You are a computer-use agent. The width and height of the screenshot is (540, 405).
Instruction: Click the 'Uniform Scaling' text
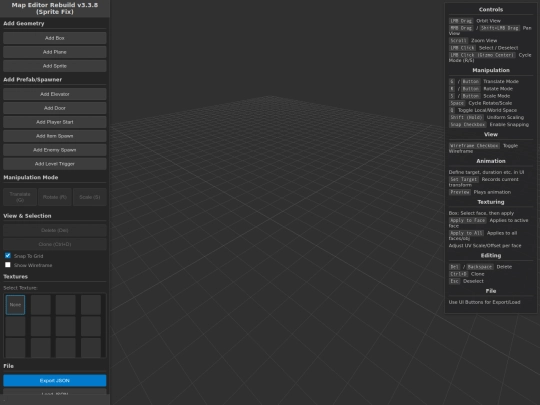pyautogui.click(x=505, y=117)
